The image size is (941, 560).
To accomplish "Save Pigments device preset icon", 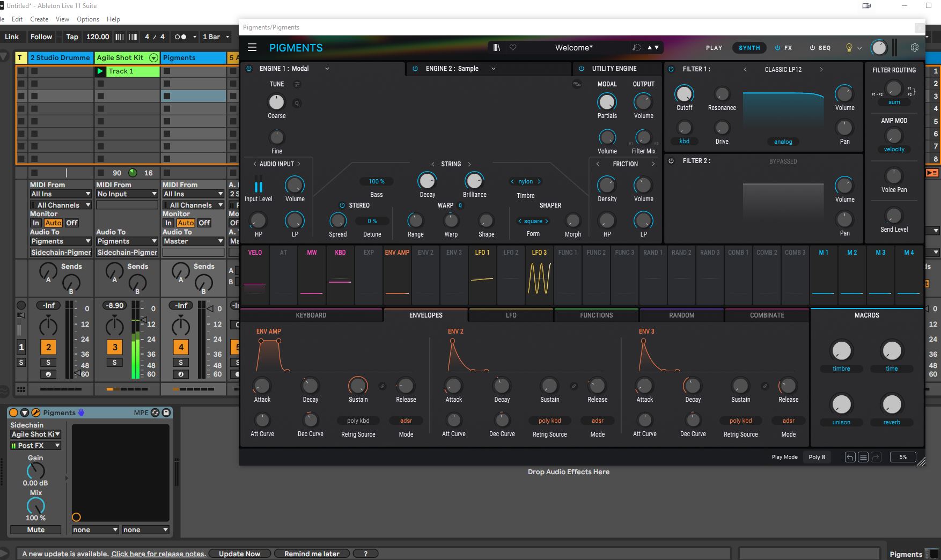I will click(166, 412).
